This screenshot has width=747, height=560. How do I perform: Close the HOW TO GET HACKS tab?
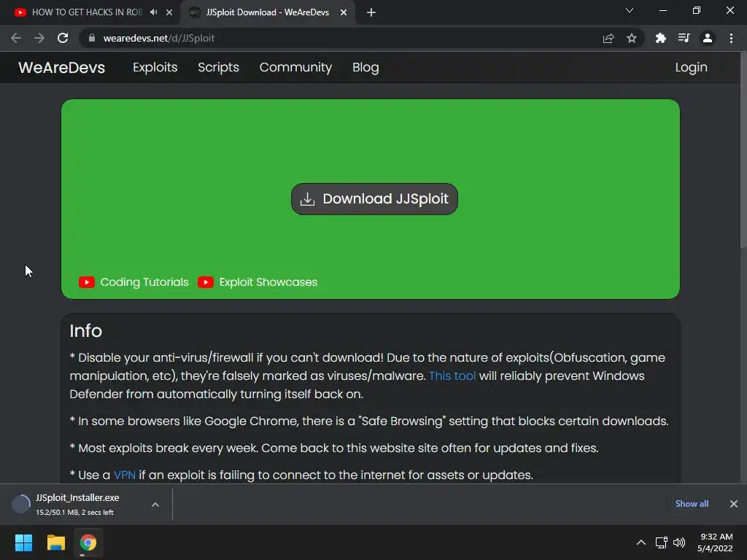pos(169,12)
